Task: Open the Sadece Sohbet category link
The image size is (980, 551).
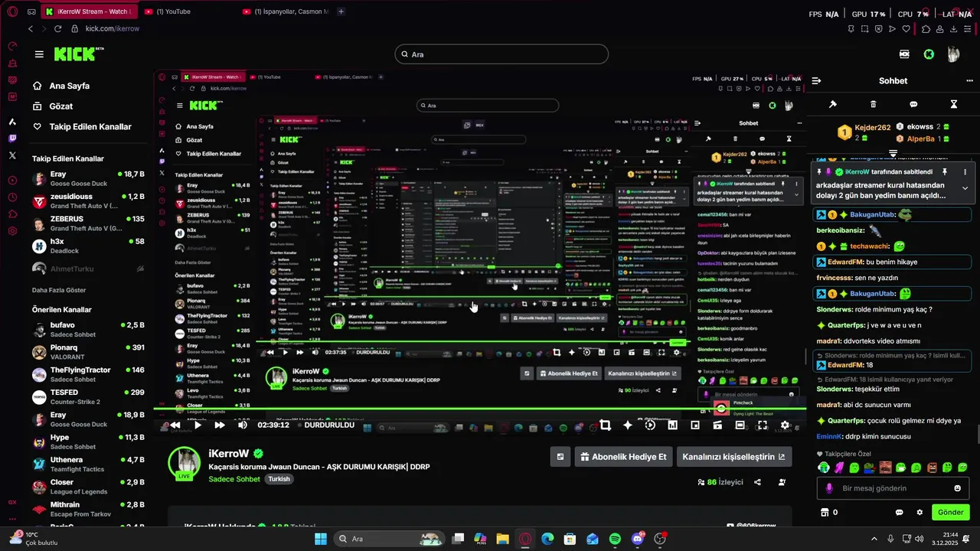Action: tap(236, 479)
